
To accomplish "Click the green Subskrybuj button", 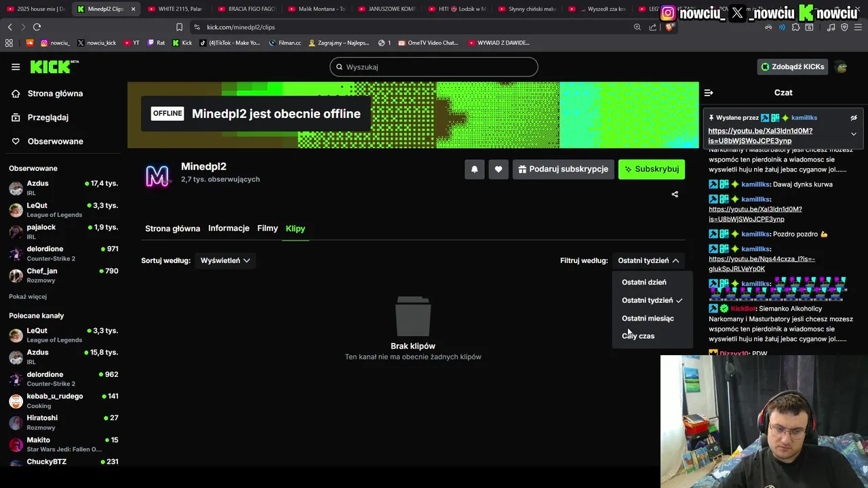I will pyautogui.click(x=652, y=169).
